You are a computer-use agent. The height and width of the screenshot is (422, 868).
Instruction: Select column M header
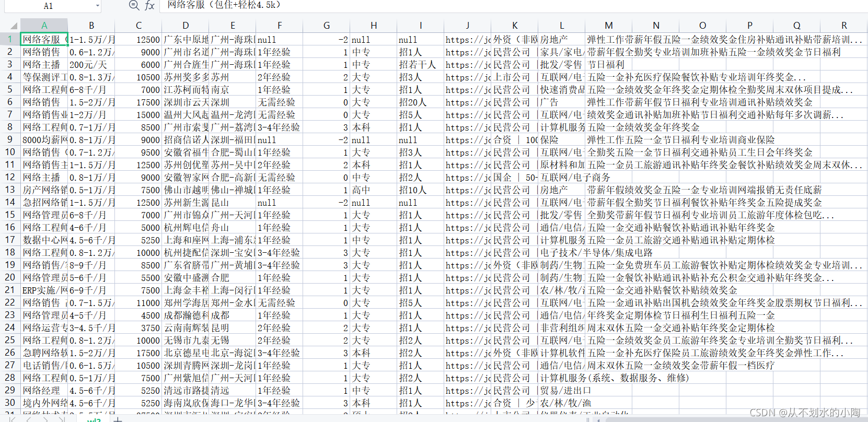pyautogui.click(x=609, y=25)
